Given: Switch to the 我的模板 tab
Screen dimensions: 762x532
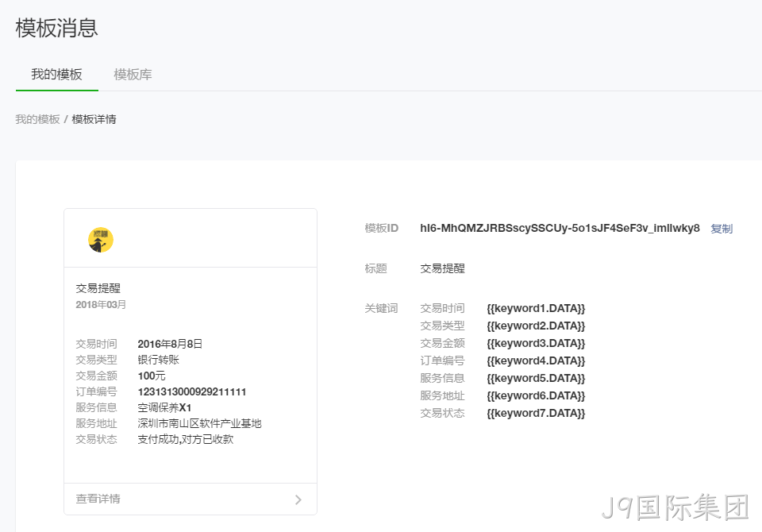Looking at the screenshot, I should (x=56, y=75).
